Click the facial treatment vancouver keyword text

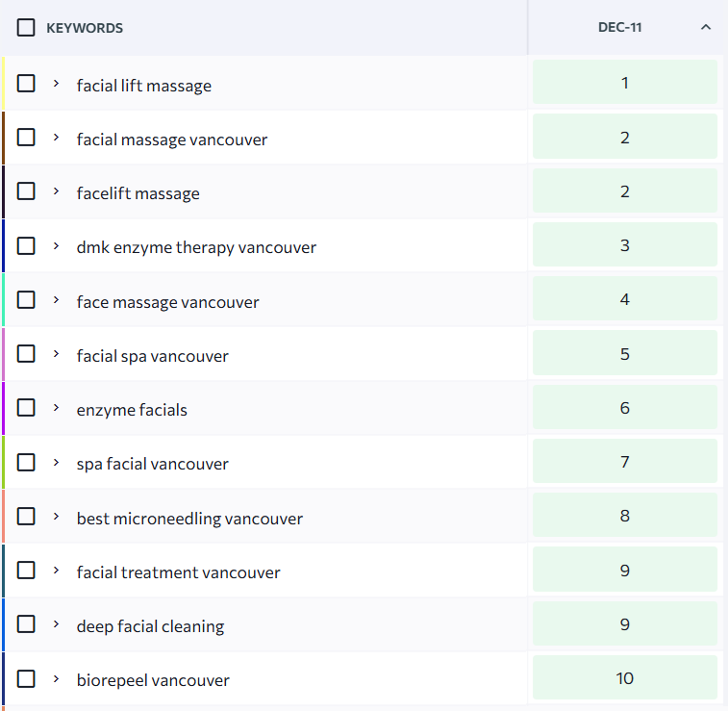coord(178,572)
